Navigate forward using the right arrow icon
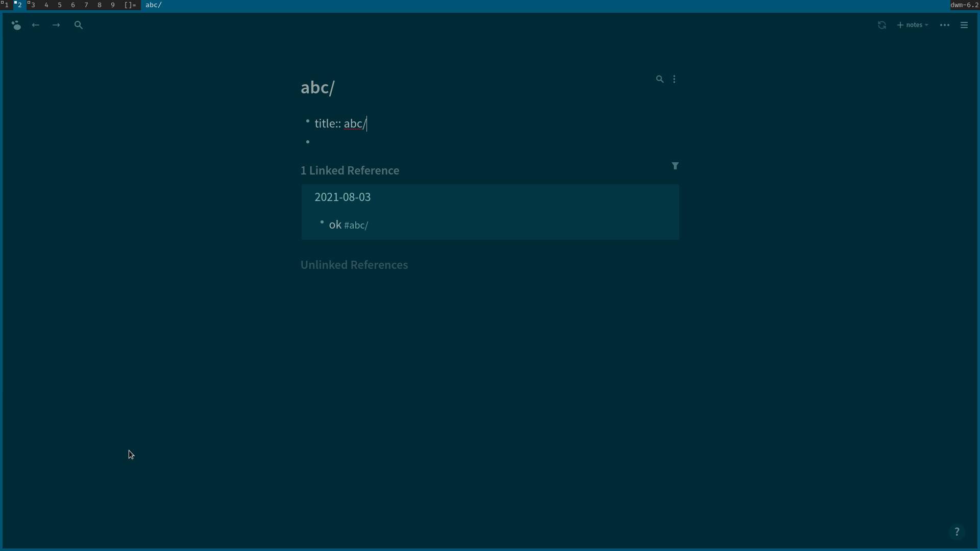 [x=56, y=24]
